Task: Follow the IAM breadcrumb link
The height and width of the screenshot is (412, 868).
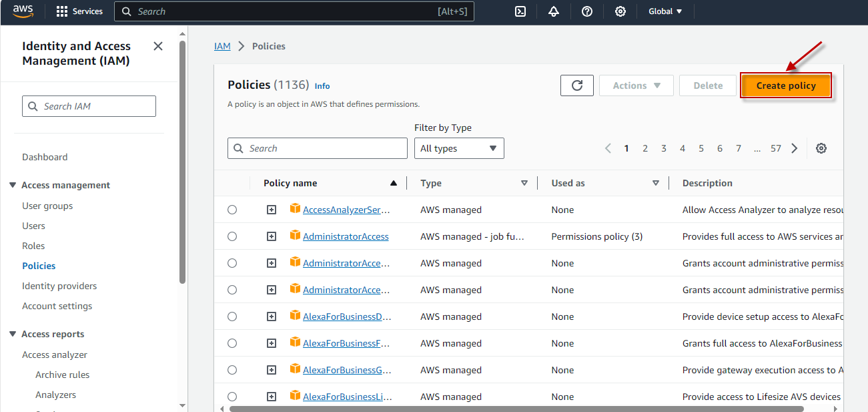Action: point(222,46)
